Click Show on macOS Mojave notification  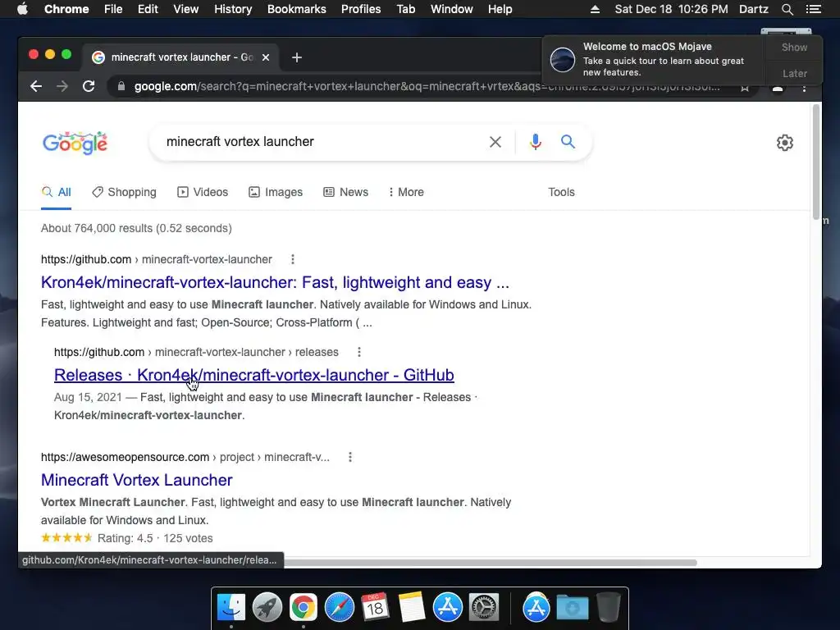click(794, 47)
